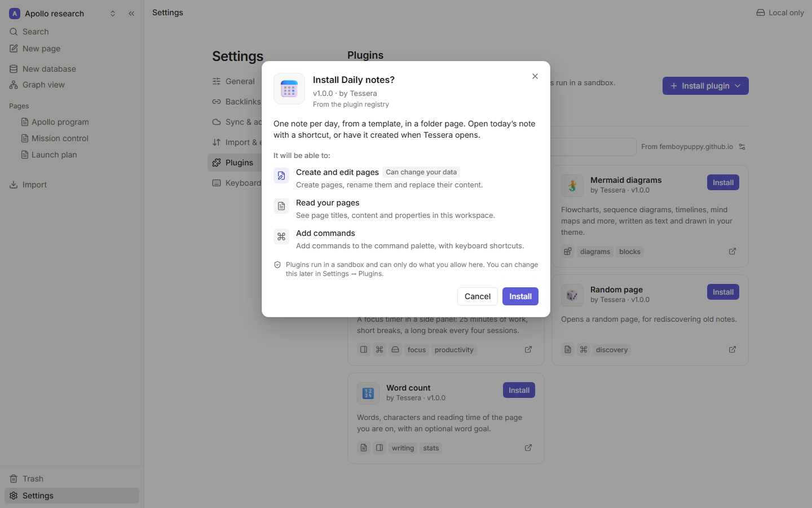The width and height of the screenshot is (812, 508).
Task: Install the Word count plugin
Action: (x=519, y=390)
